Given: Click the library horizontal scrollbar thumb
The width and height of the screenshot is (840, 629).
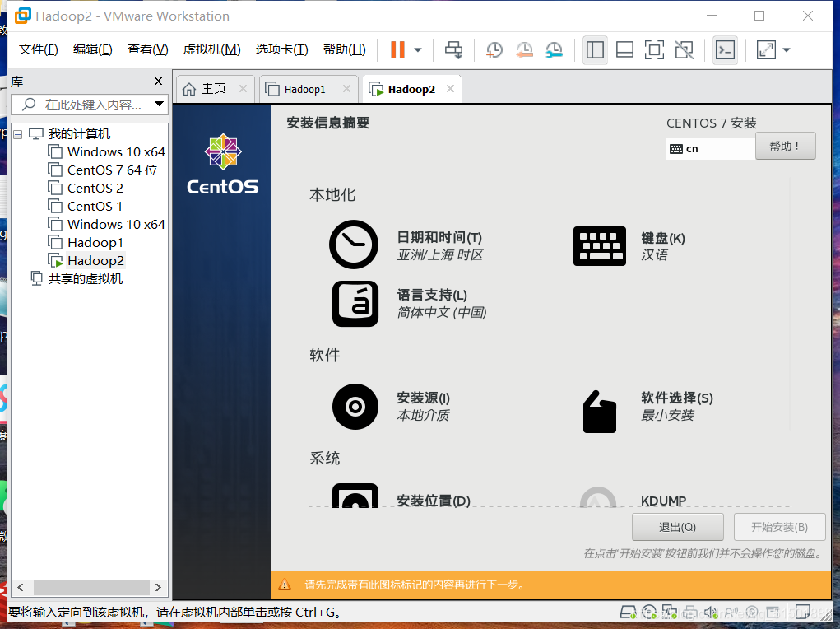Looking at the screenshot, I should click(x=91, y=587).
